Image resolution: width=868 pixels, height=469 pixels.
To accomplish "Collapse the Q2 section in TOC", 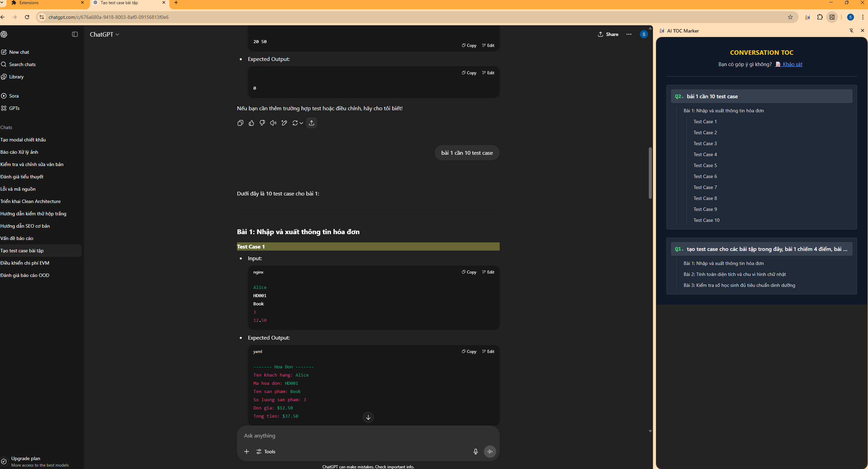I will 761,97.
